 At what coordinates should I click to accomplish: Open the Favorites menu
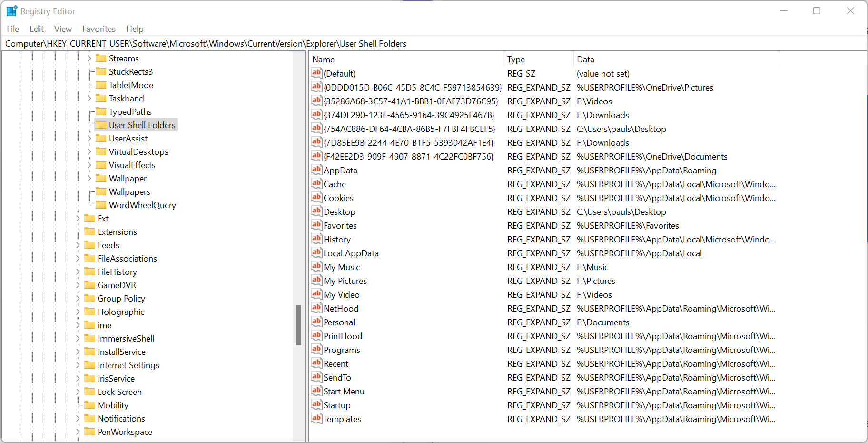tap(99, 29)
